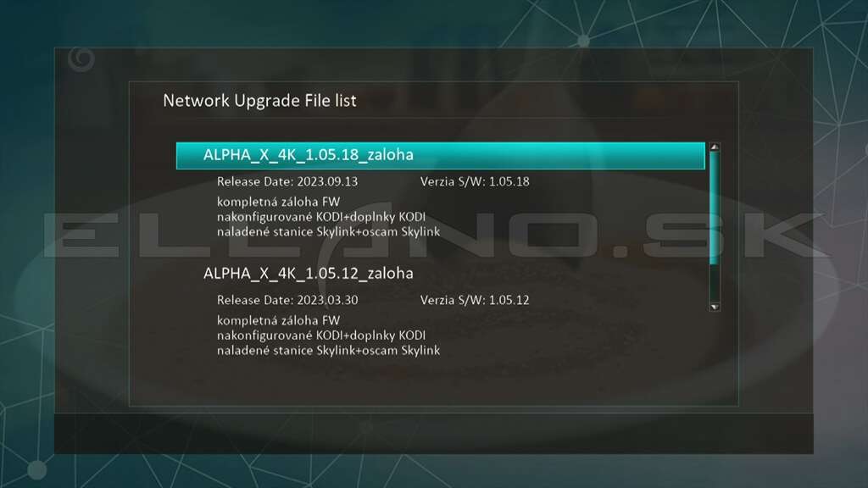Click the scrollbar up arrow
The width and height of the screenshot is (868, 488).
pos(715,147)
